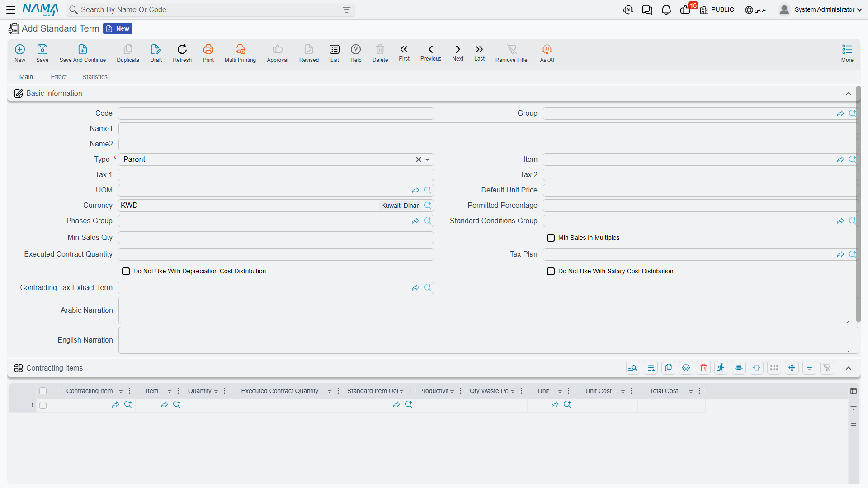This screenshot has width=868, height=488.
Task: Delete selected Contracting Items row
Action: click(703, 368)
